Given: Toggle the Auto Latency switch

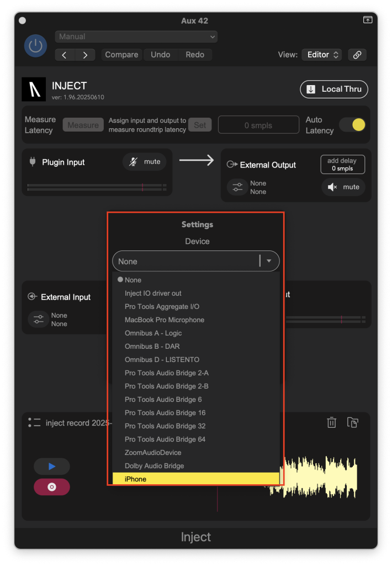Looking at the screenshot, I should [x=353, y=125].
